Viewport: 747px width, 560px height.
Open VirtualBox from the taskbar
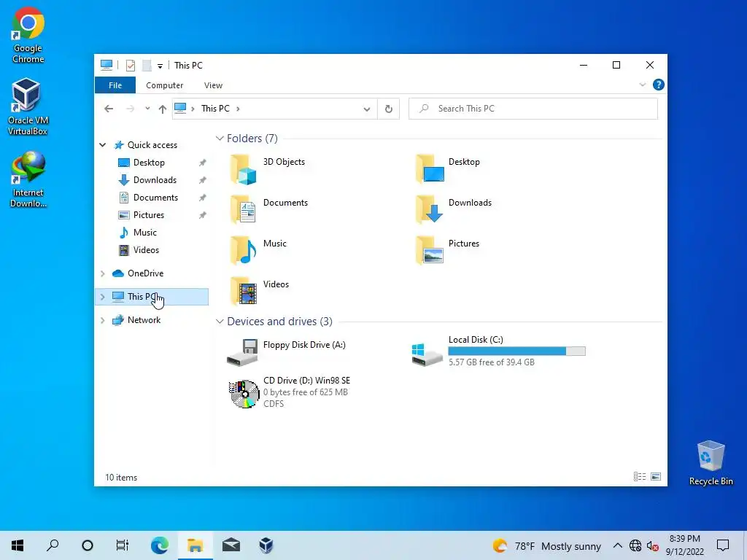coord(266,545)
